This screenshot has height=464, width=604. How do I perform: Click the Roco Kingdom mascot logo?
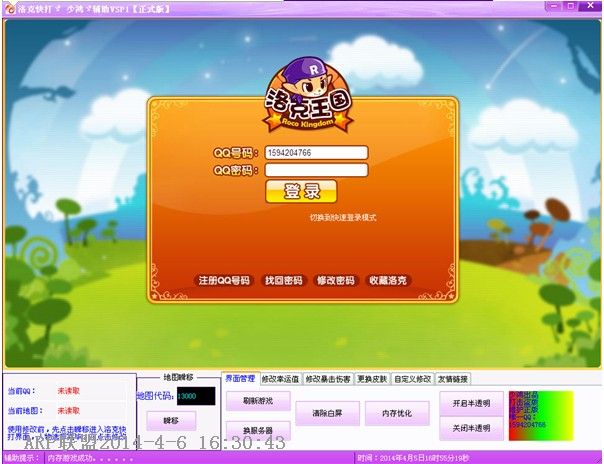308,95
